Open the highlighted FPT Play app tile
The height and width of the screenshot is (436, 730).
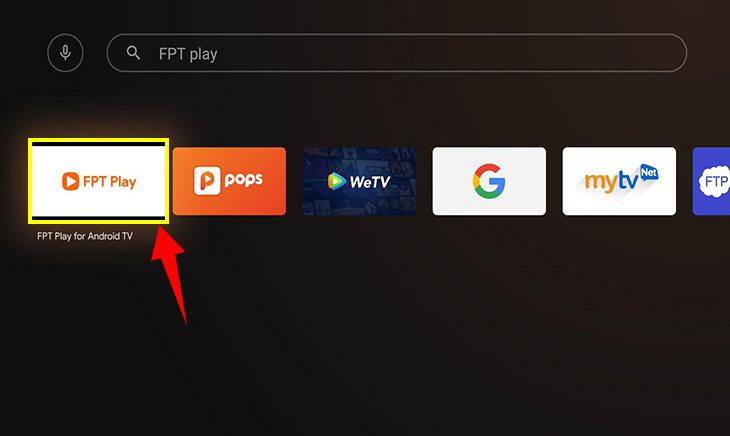click(x=98, y=181)
